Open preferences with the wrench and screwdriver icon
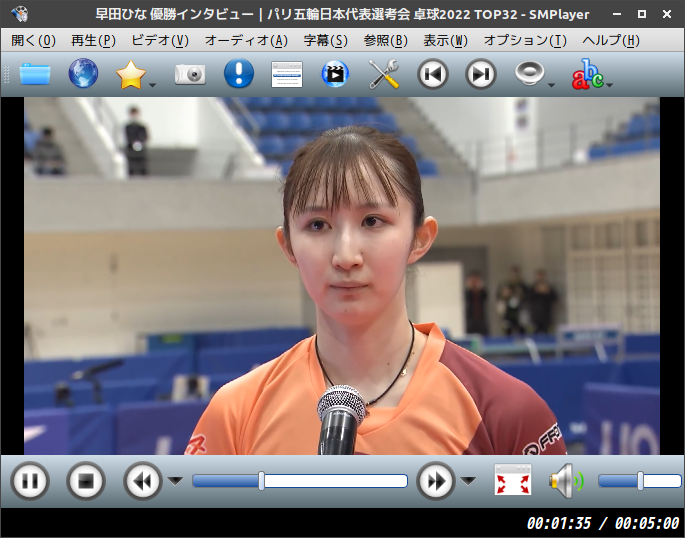Screen dimensions: 685x538 [x=384, y=74]
